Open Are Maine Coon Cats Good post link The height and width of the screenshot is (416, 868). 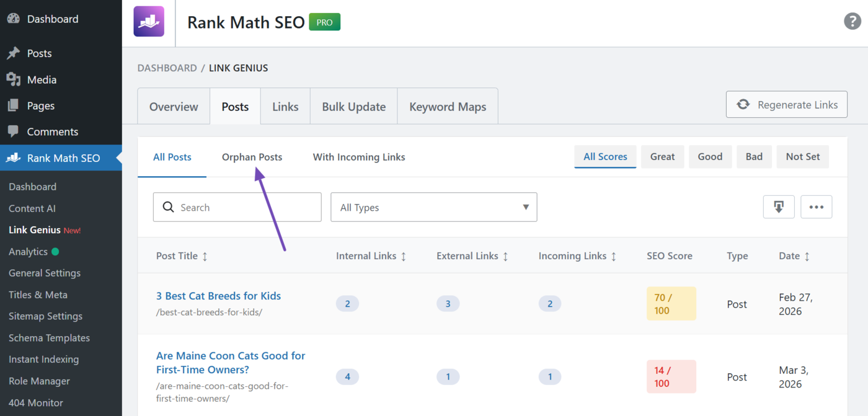click(x=231, y=363)
